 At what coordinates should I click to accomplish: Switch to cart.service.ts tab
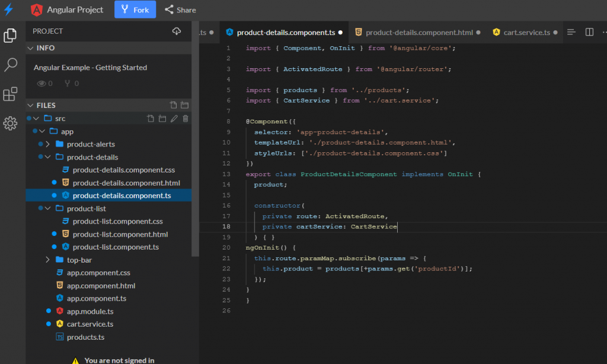point(525,32)
